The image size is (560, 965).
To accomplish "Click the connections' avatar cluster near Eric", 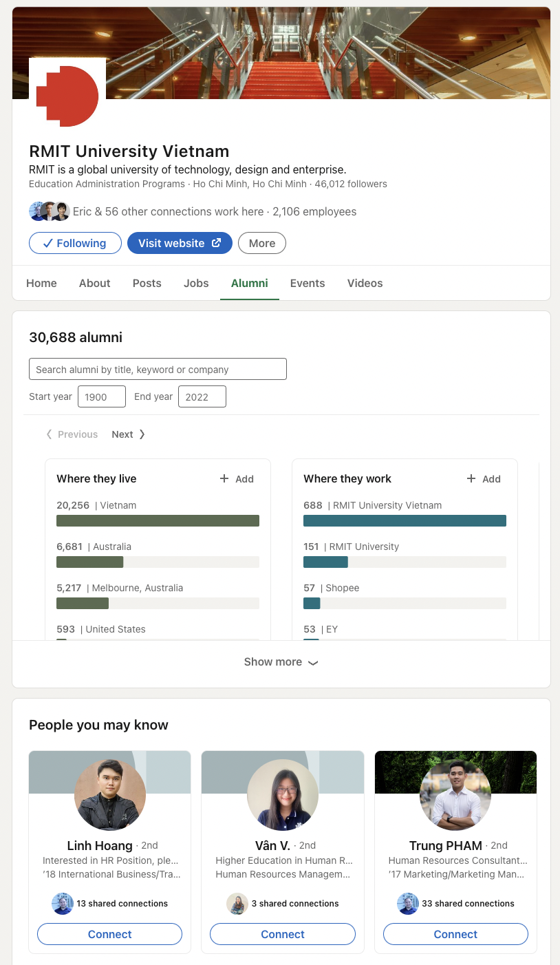I will (x=50, y=211).
